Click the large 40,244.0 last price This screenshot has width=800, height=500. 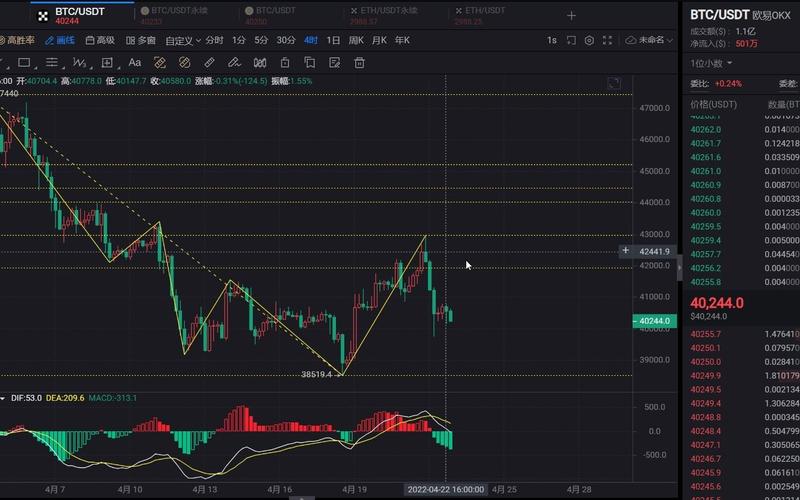point(717,303)
